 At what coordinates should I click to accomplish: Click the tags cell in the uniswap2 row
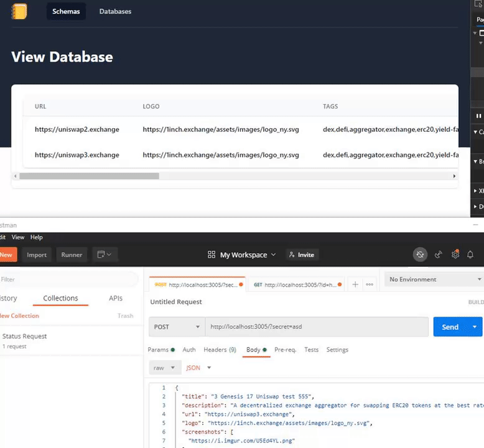[x=391, y=129]
